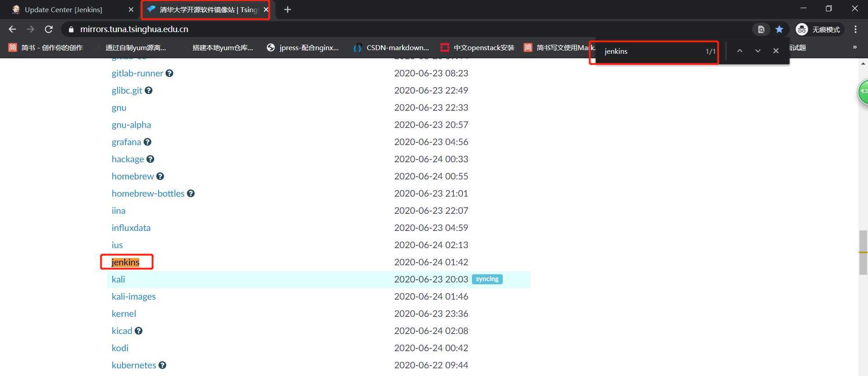Open the homebrew mirror link
868x376 pixels.
click(133, 176)
